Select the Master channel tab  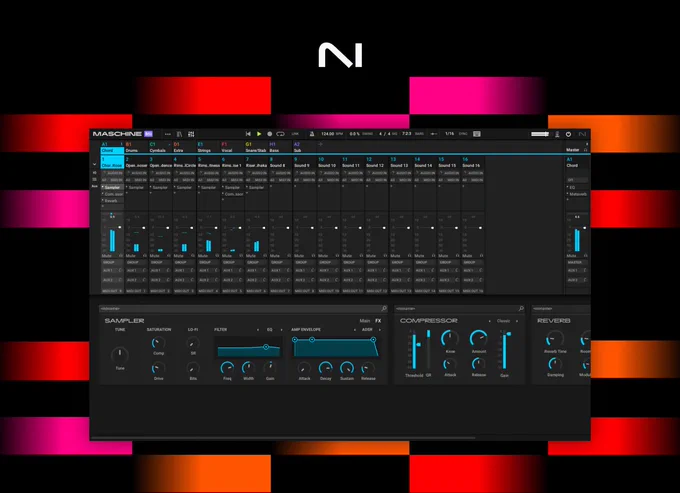(573, 150)
